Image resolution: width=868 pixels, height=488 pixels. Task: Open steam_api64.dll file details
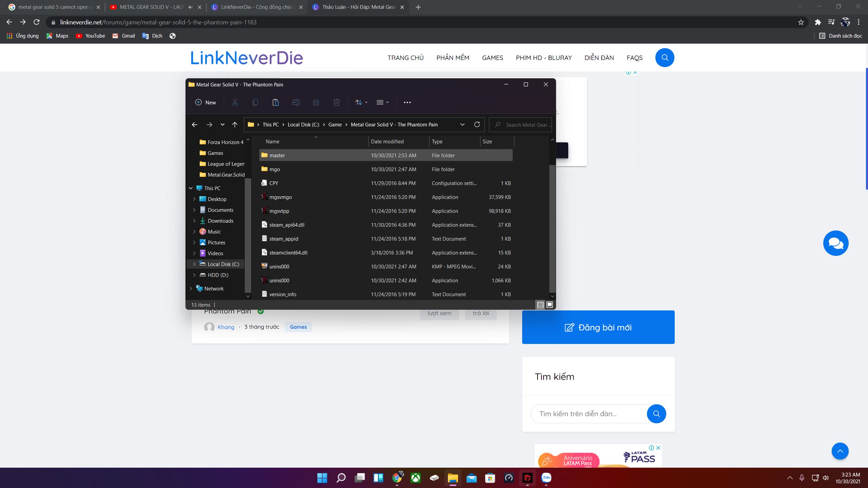coord(287,225)
